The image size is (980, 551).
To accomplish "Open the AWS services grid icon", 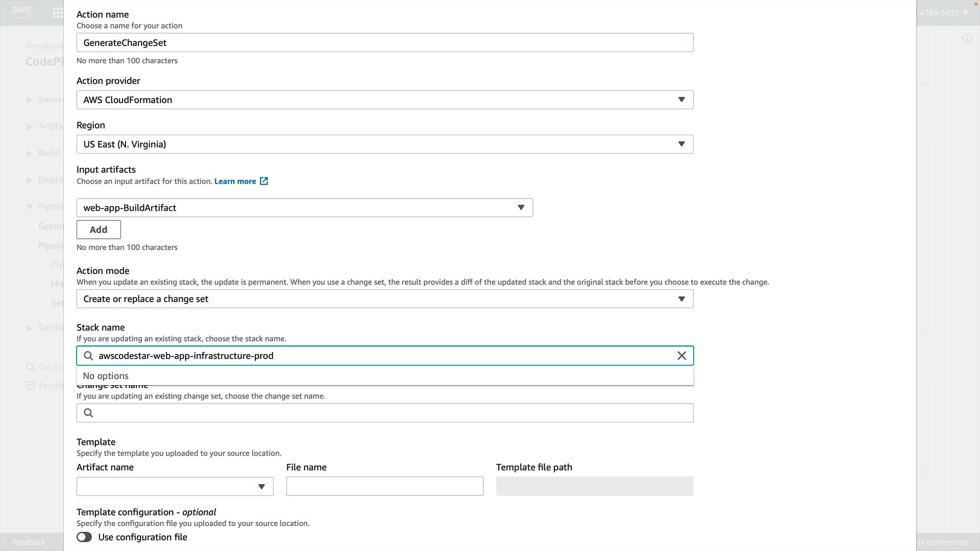I will [x=58, y=13].
